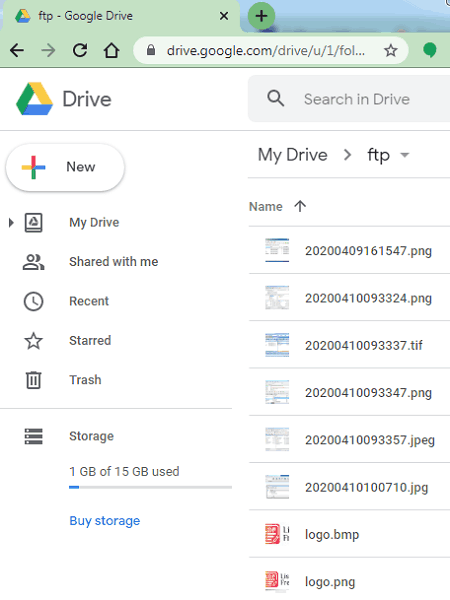Click the Google Drive logo icon

click(34, 99)
